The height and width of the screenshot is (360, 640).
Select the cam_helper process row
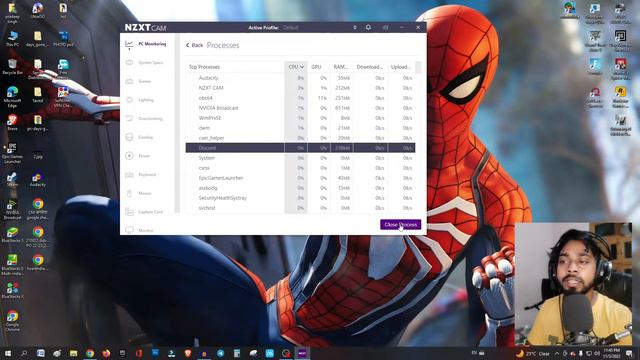pos(300,138)
